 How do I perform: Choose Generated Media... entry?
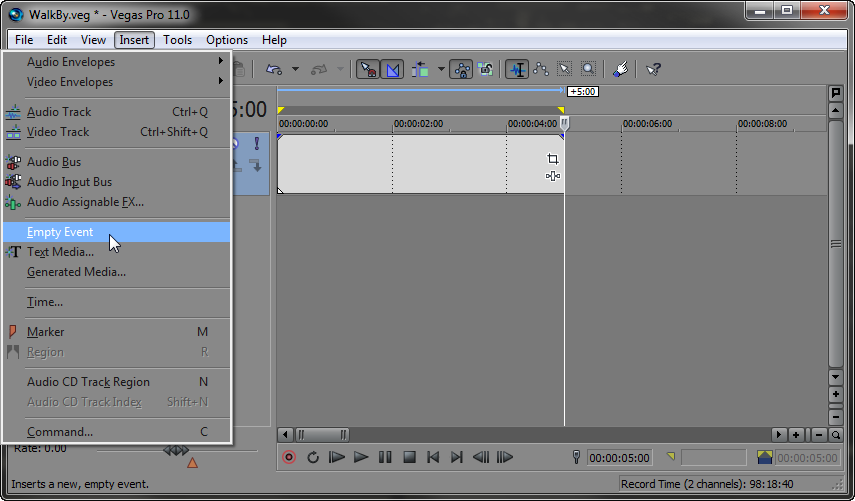[x=117, y=272]
